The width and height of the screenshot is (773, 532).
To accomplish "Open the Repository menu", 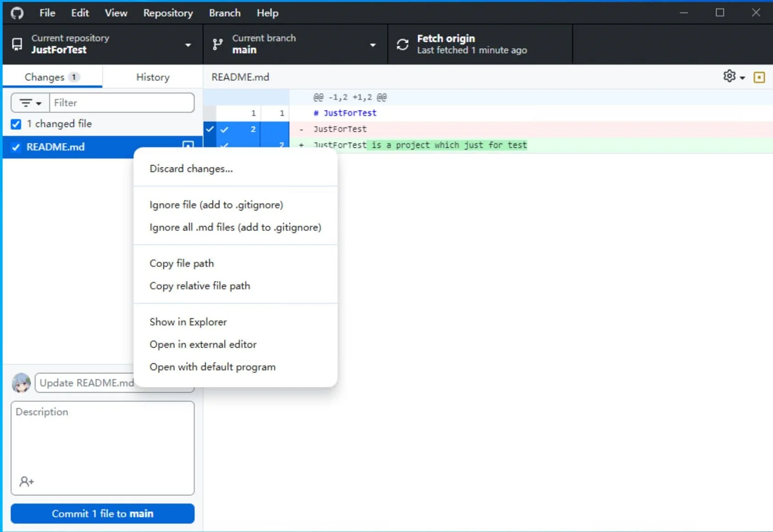I will pyautogui.click(x=168, y=13).
